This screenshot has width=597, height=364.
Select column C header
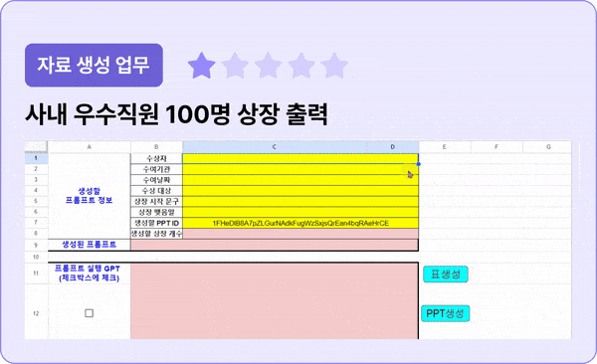point(275,147)
